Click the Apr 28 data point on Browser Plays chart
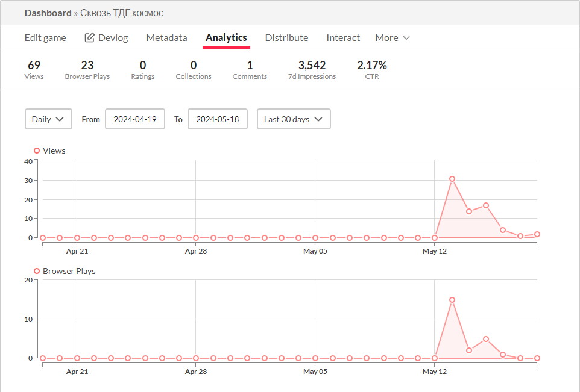Viewport: 580px width, 392px height. (196, 358)
